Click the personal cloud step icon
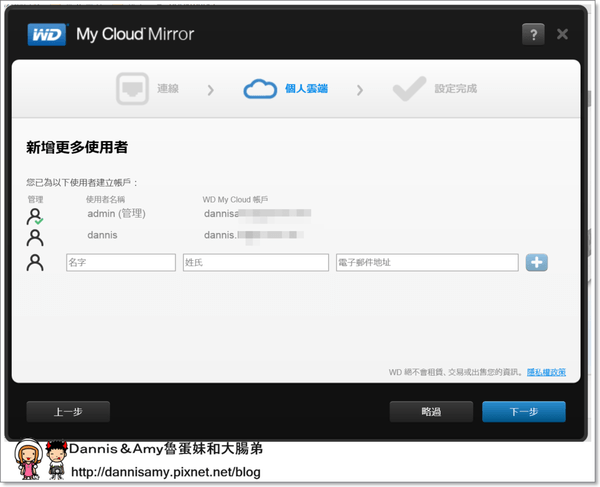Image resolution: width=600 pixels, height=487 pixels. coord(260,89)
